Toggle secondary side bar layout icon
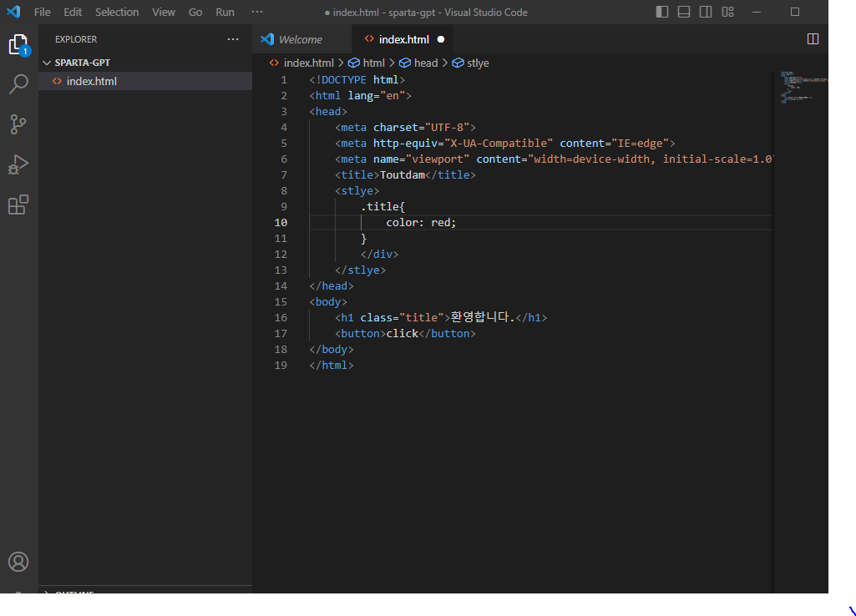Screen dimensions: 856x616 tap(706, 12)
